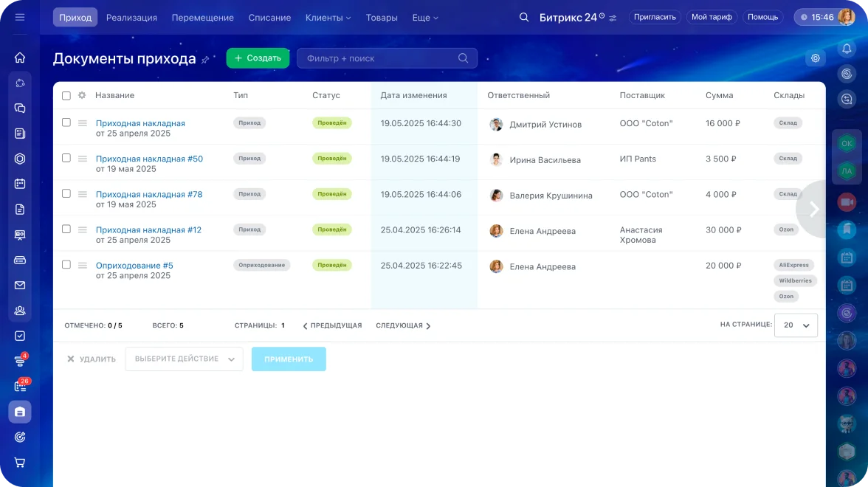Switch to the Реализация tab
Screen dimensions: 868x487
131,17
